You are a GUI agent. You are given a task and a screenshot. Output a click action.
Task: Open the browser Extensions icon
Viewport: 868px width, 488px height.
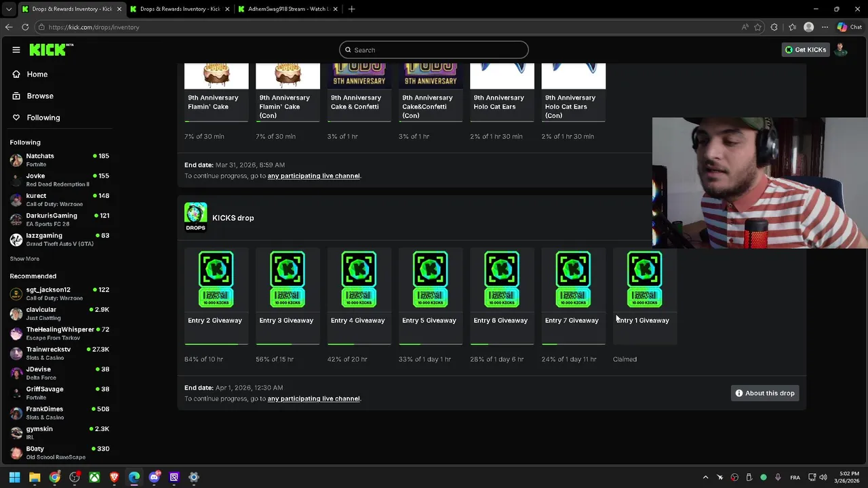[x=774, y=27]
